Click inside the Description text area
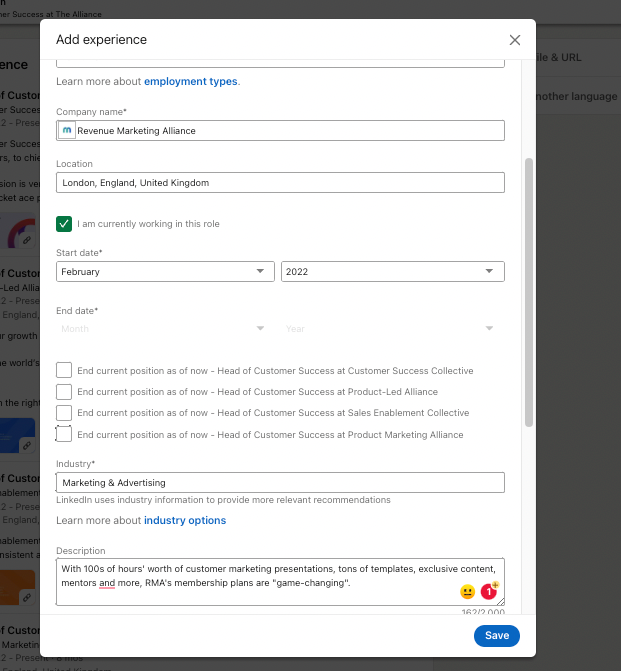Screen dimensions: 621x671 click(x=280, y=582)
